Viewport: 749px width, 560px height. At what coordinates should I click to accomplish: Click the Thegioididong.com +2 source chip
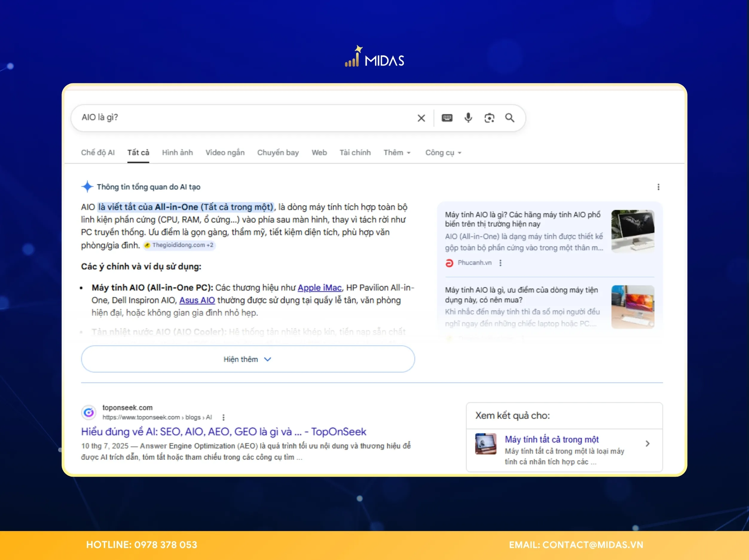coord(179,245)
